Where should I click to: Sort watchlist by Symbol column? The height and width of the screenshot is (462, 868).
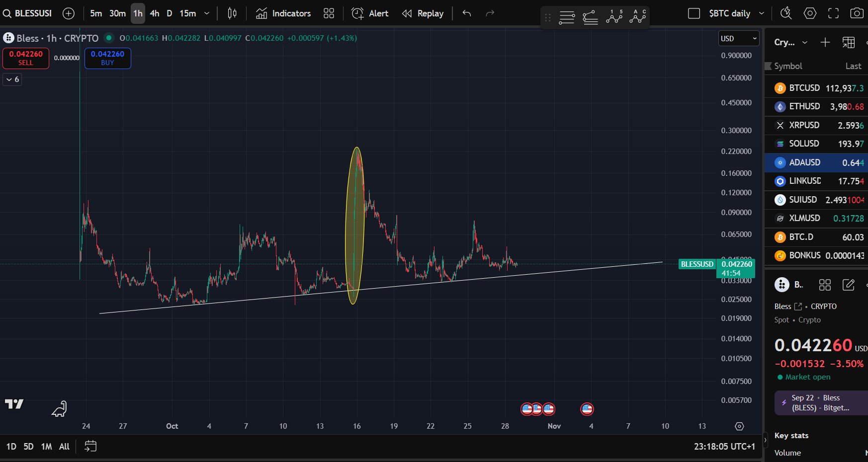click(788, 66)
